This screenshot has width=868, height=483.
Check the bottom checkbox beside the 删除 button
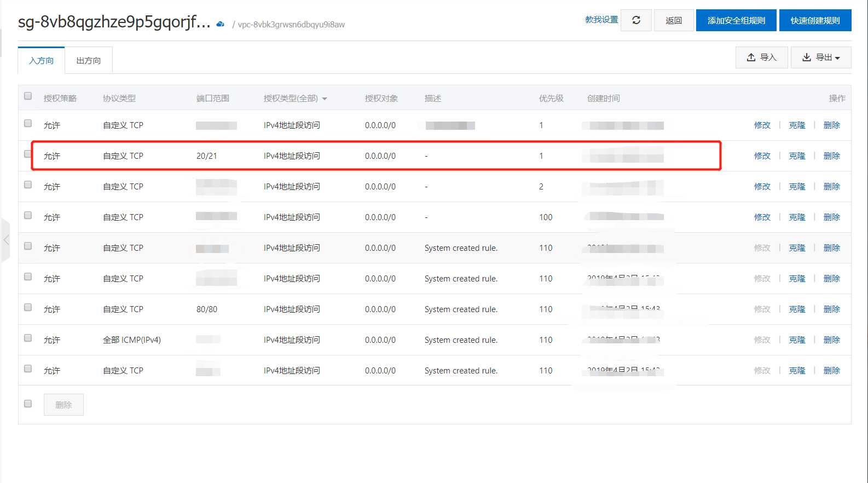[x=28, y=404]
